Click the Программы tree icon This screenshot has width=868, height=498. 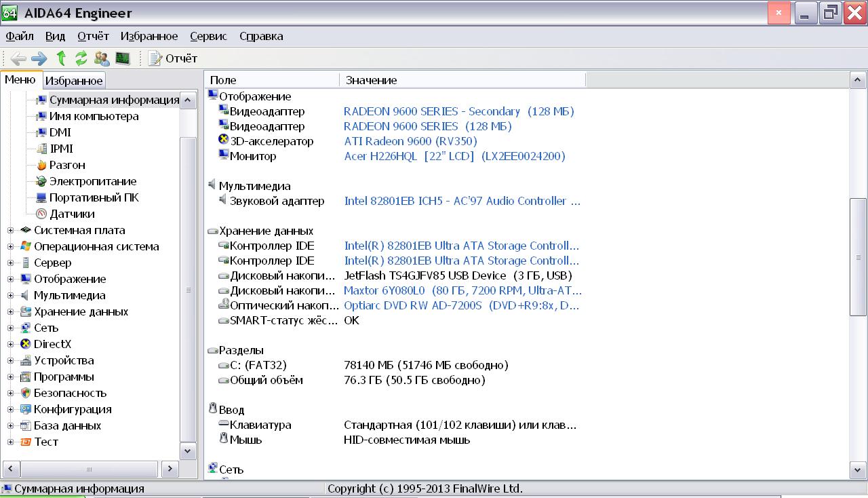pyautogui.click(x=26, y=377)
